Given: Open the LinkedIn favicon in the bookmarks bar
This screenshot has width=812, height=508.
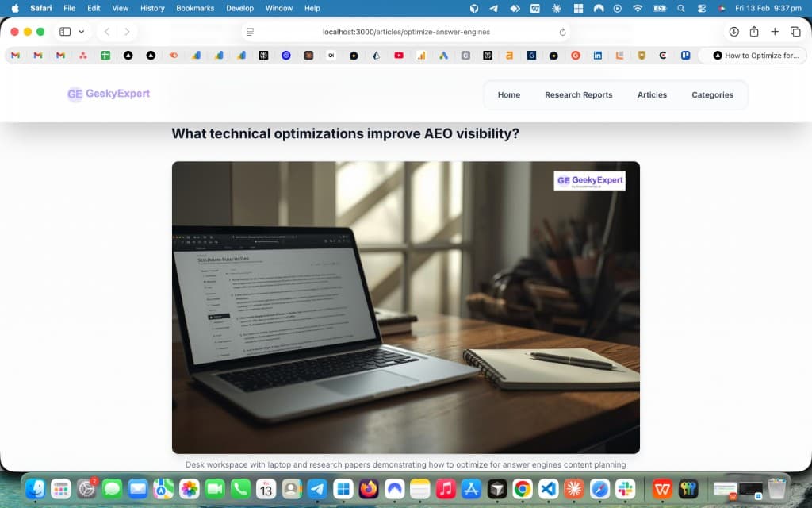Looking at the screenshot, I should [x=598, y=56].
